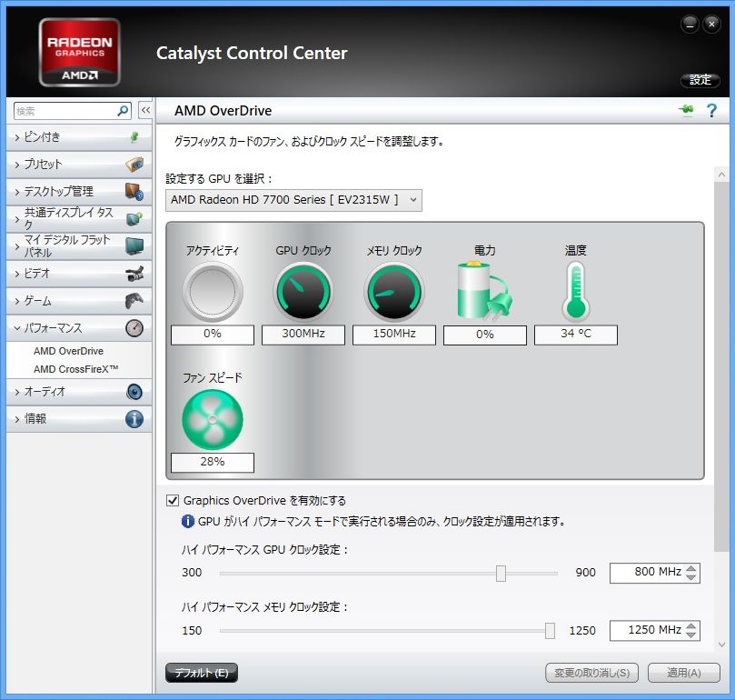Click the 電力 battery power icon
The image size is (735, 700).
click(484, 290)
